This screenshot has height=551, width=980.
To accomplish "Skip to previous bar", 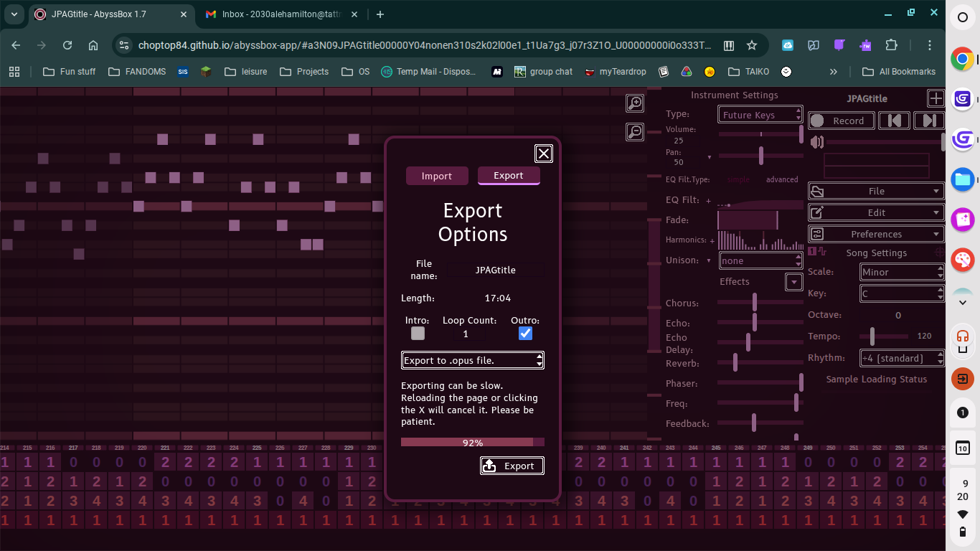I will (895, 121).
